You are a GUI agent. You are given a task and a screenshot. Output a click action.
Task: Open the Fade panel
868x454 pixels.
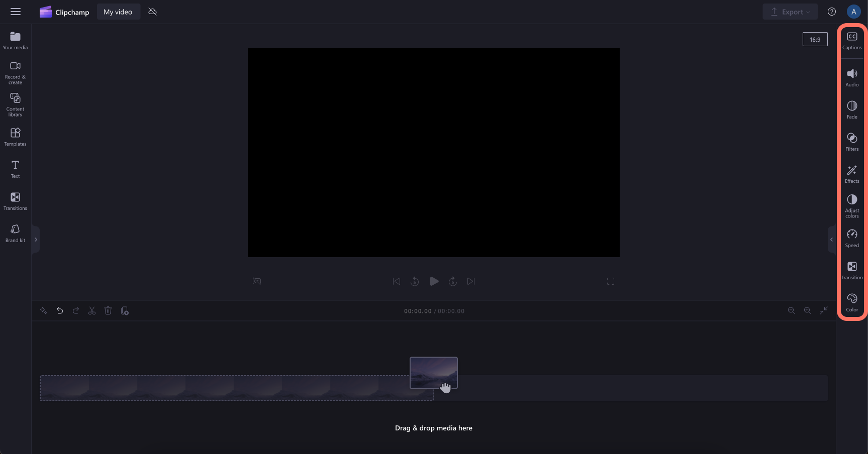click(852, 109)
